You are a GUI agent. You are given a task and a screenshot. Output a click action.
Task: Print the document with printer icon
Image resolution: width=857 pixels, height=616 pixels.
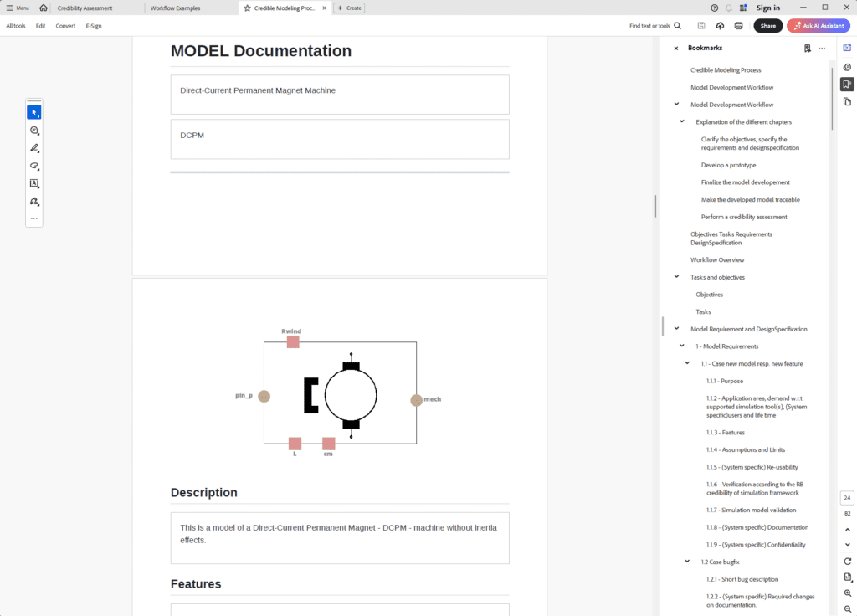pos(738,26)
